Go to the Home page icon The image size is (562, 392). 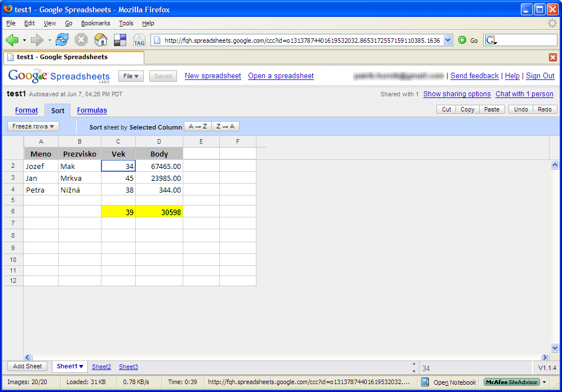click(101, 40)
